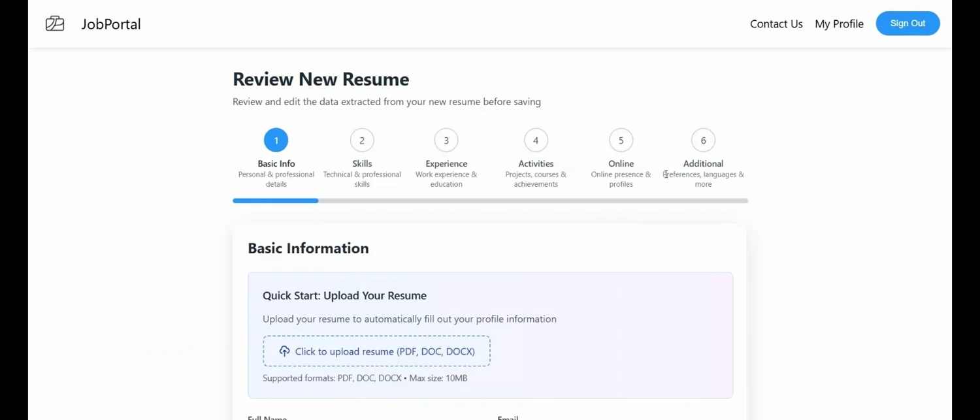
Task: Click the upload cloud icon
Action: 284,351
